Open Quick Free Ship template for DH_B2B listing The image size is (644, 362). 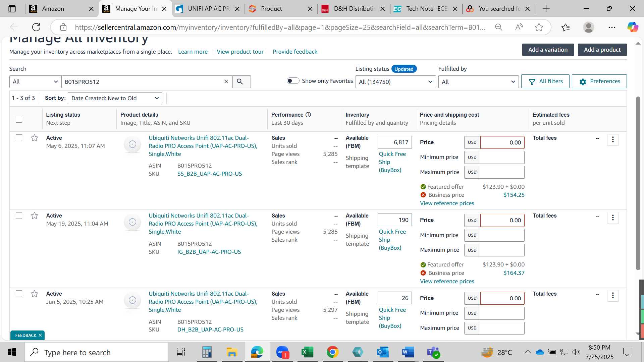(x=392, y=318)
